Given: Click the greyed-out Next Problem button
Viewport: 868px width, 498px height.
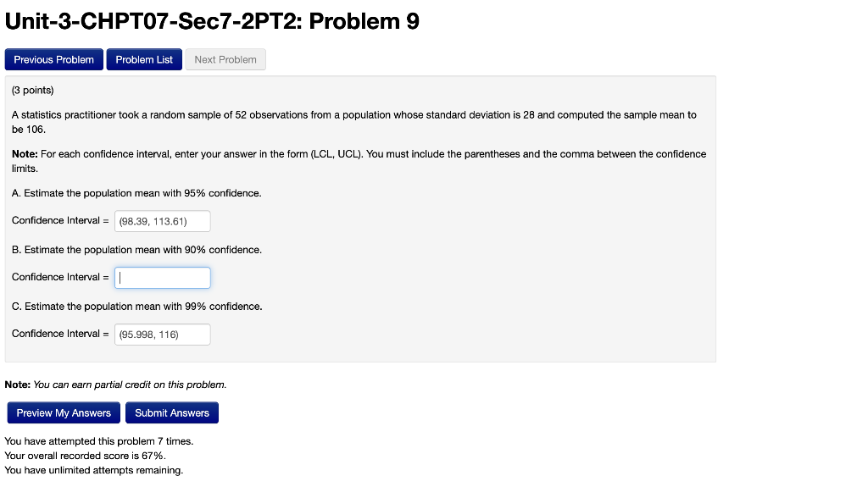Looking at the screenshot, I should pyautogui.click(x=225, y=59).
